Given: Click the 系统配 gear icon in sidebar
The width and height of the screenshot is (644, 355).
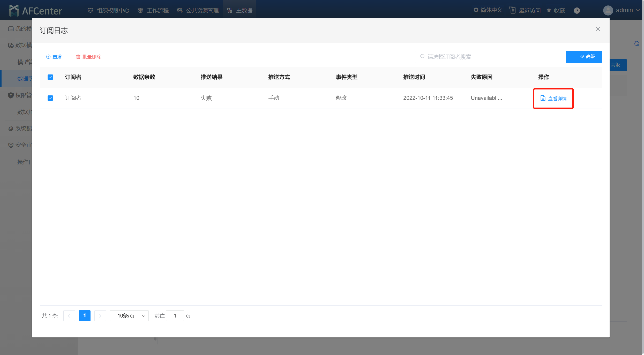Looking at the screenshot, I should [x=11, y=129].
